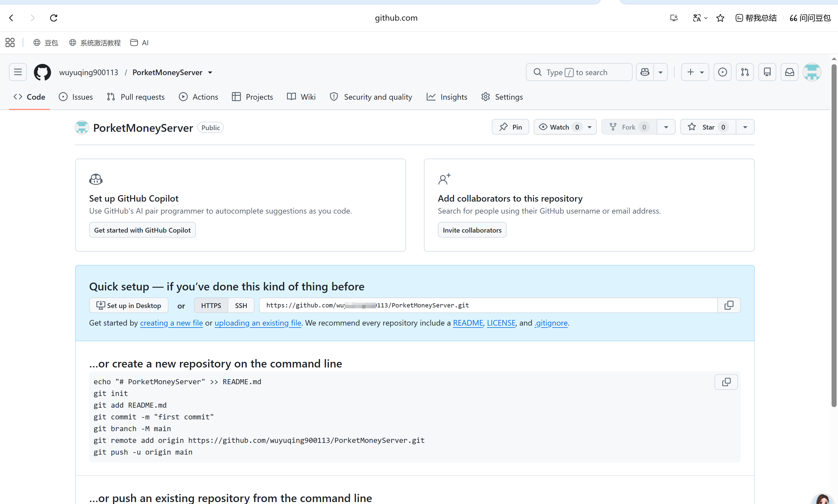Reload the page with the refresh icon
The image size is (838, 504).
[x=54, y=18]
